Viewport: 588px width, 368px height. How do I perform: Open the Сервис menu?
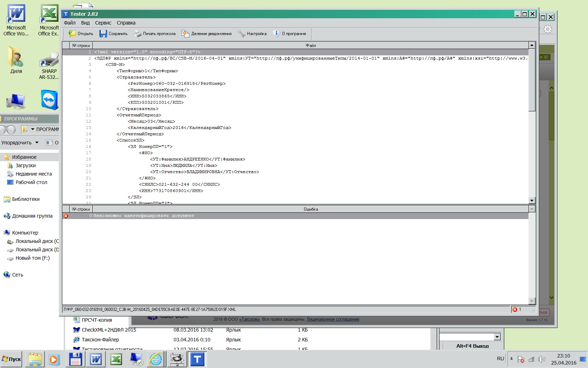click(103, 23)
